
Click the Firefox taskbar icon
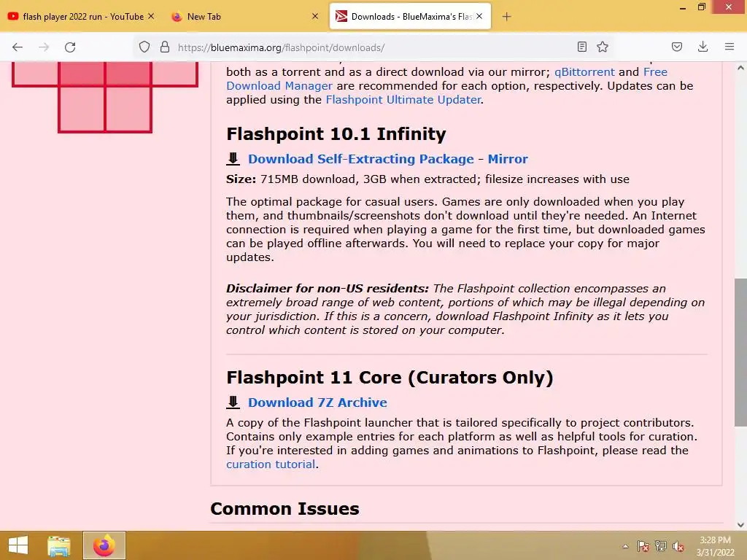[x=104, y=545]
